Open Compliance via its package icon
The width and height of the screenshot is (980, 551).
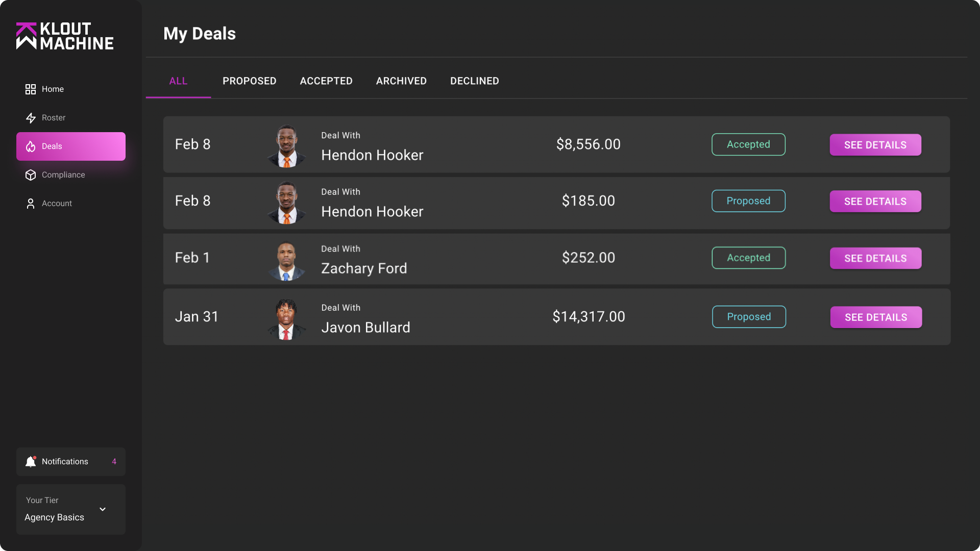pos(30,174)
